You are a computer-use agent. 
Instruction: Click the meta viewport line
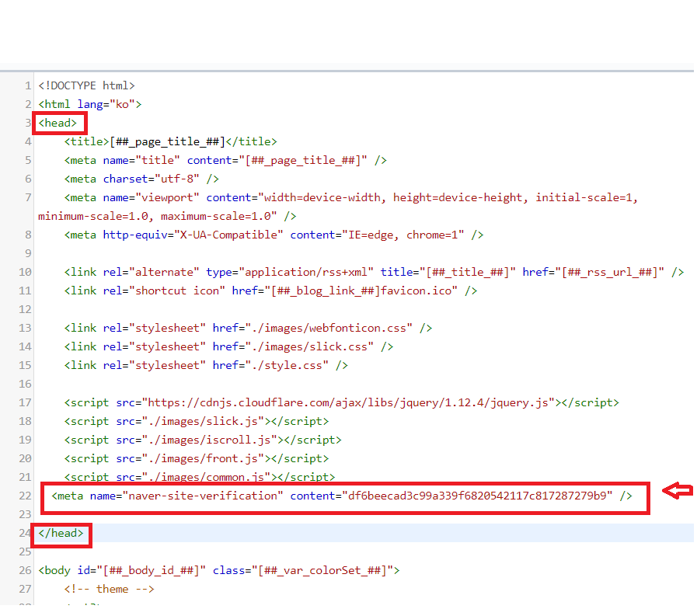[x=351, y=197]
